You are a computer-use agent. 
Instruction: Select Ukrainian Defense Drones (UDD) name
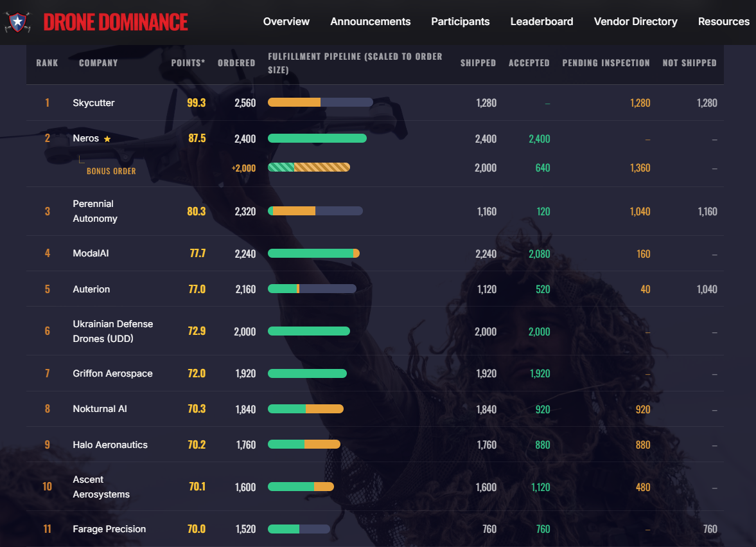pos(113,332)
